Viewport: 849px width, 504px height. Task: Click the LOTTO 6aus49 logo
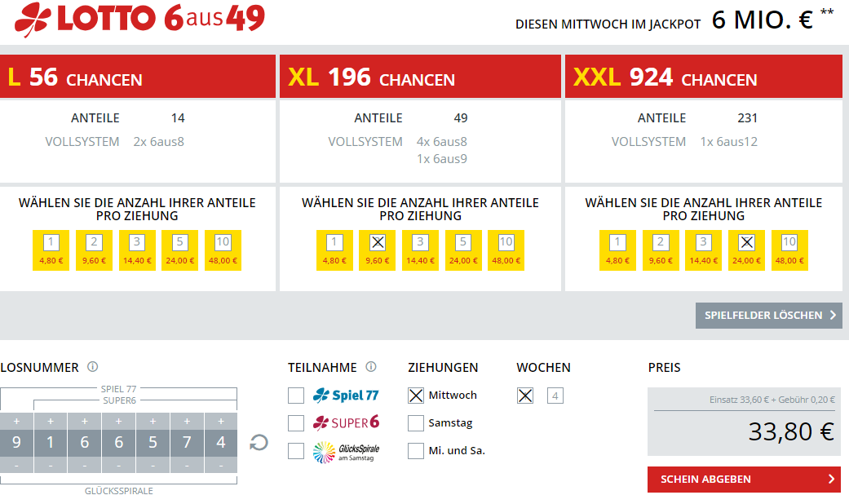(139, 19)
